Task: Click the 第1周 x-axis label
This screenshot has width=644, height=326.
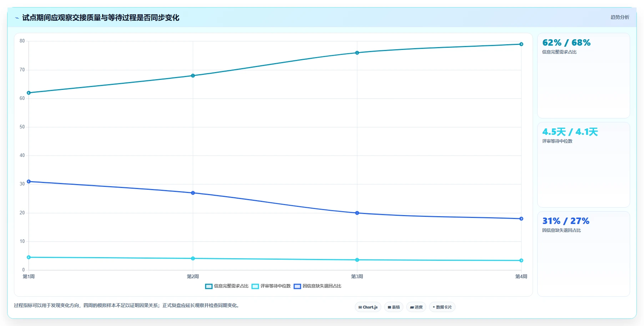Action: click(x=29, y=276)
